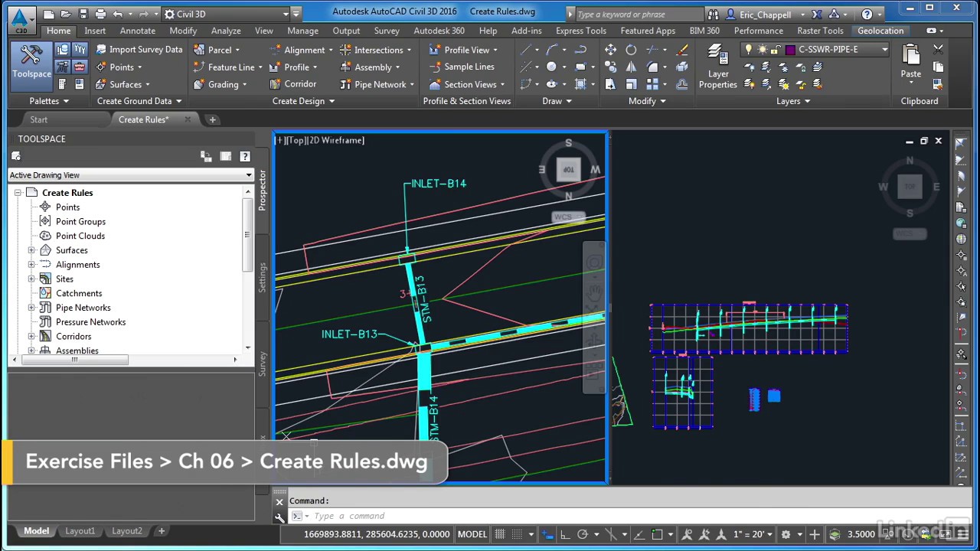Toggle the layer on/off lightbulb
The image size is (980, 551).
pos(749,50)
